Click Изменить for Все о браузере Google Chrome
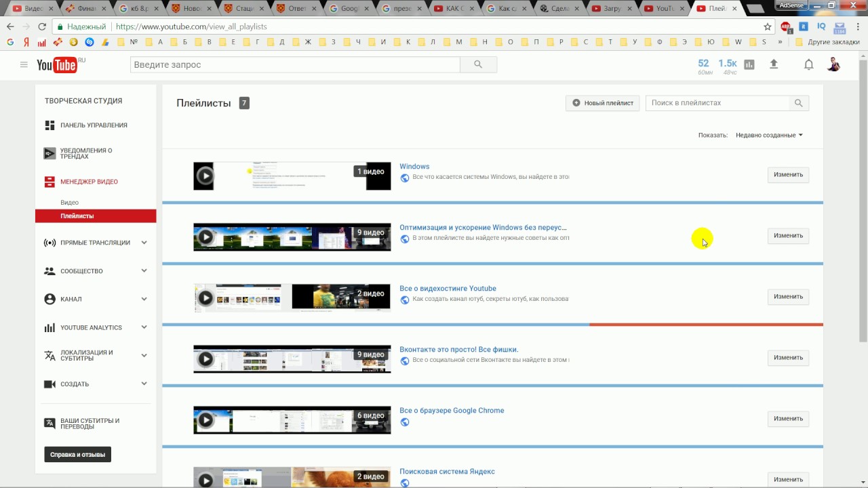The image size is (868, 488). pyautogui.click(x=788, y=419)
